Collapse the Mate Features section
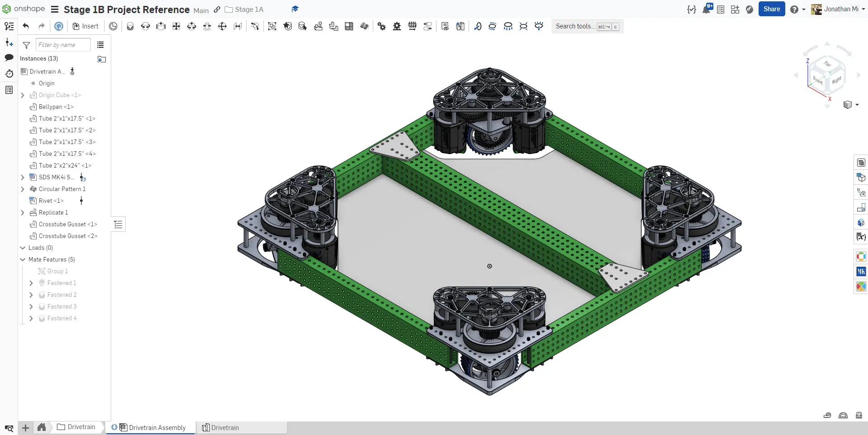 [x=23, y=260]
